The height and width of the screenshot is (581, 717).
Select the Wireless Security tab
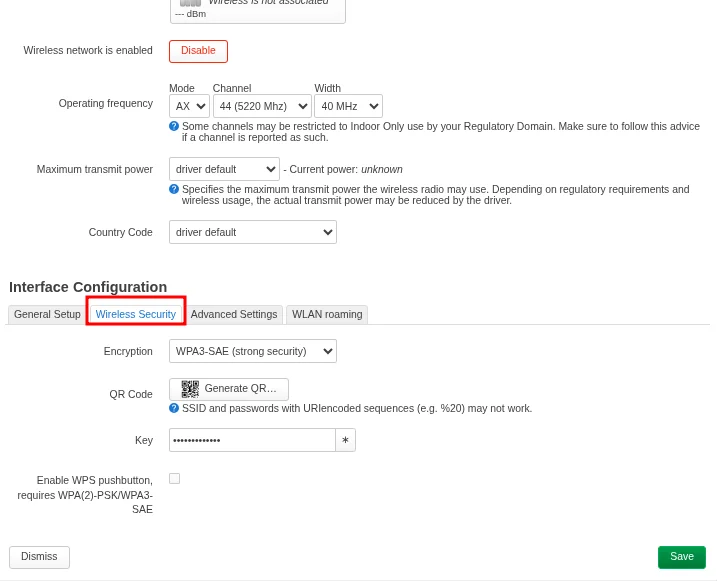coord(136,314)
